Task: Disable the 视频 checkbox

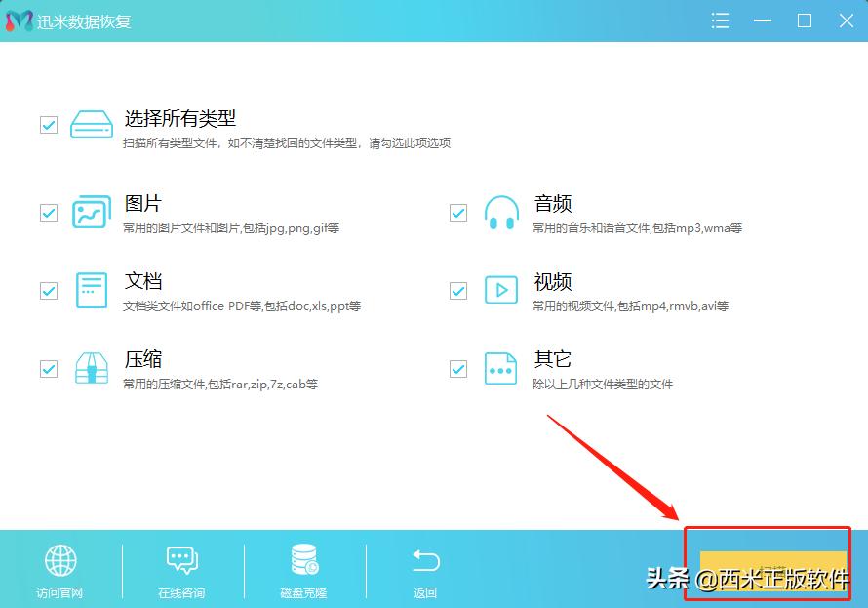Action: pyautogui.click(x=457, y=290)
